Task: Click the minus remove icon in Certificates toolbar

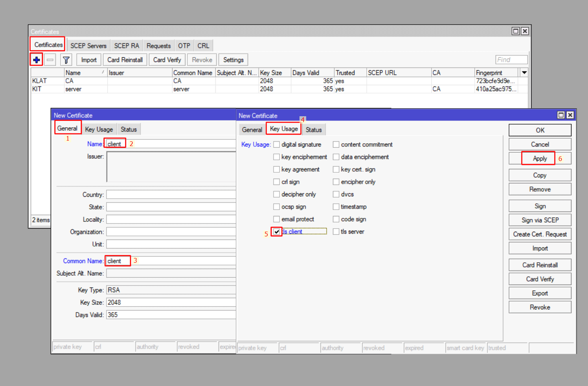Action: coord(50,60)
